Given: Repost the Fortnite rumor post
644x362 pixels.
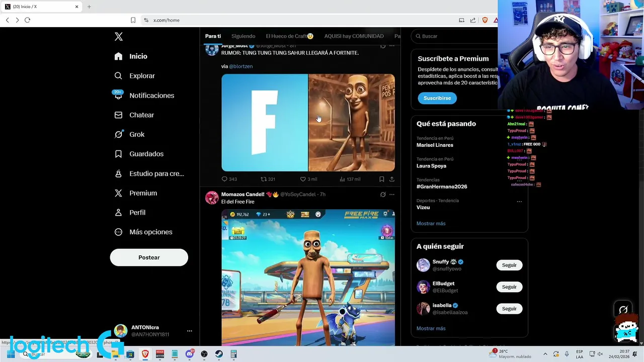Looking at the screenshot, I should (268, 179).
